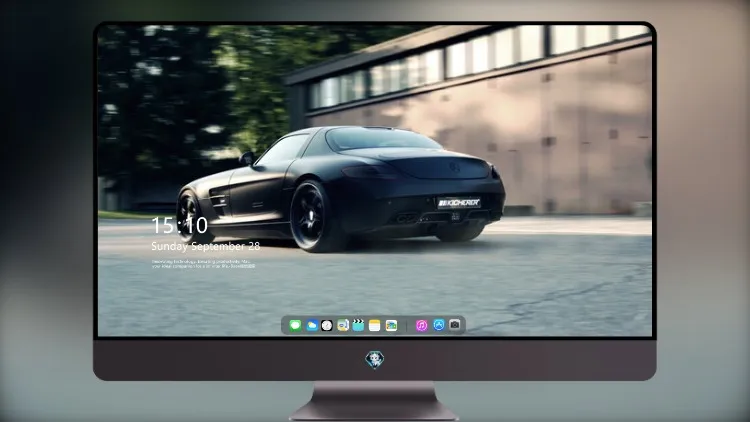Open the pink iTunes music app in the dock
The width and height of the screenshot is (750, 422).
pyautogui.click(x=421, y=325)
